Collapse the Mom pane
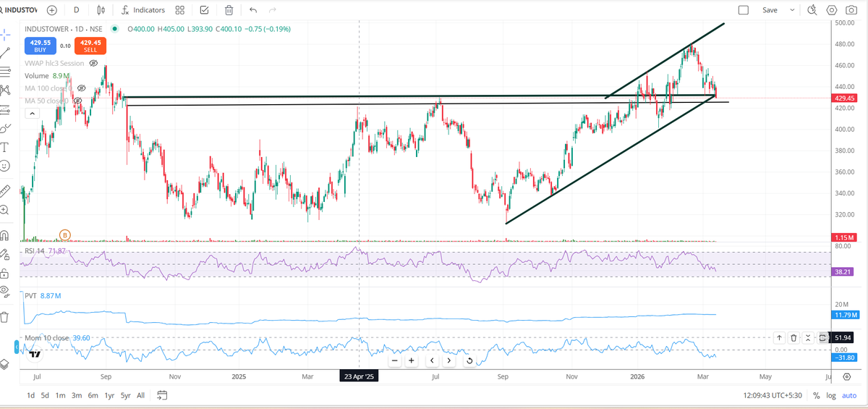This screenshot has height=409, width=868. (x=808, y=337)
